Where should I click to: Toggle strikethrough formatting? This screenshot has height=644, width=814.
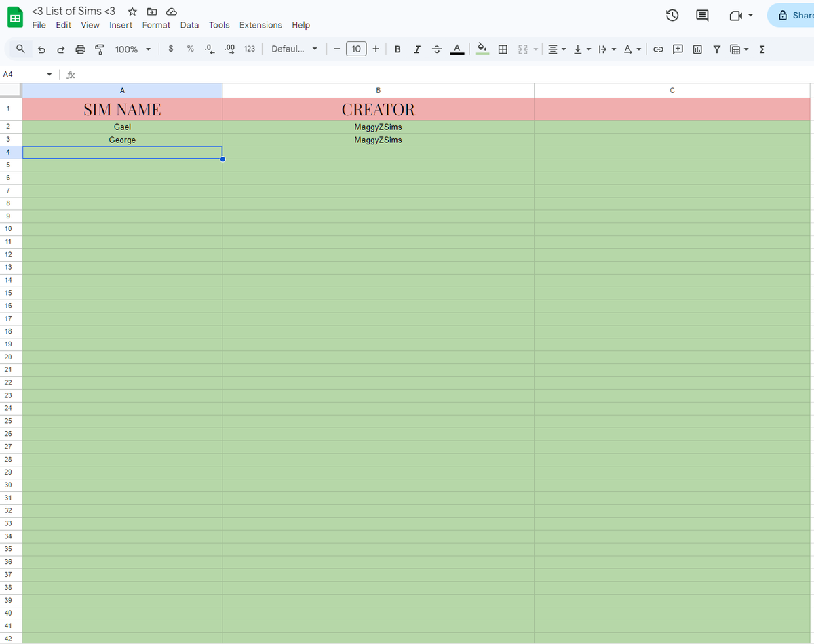pos(437,49)
